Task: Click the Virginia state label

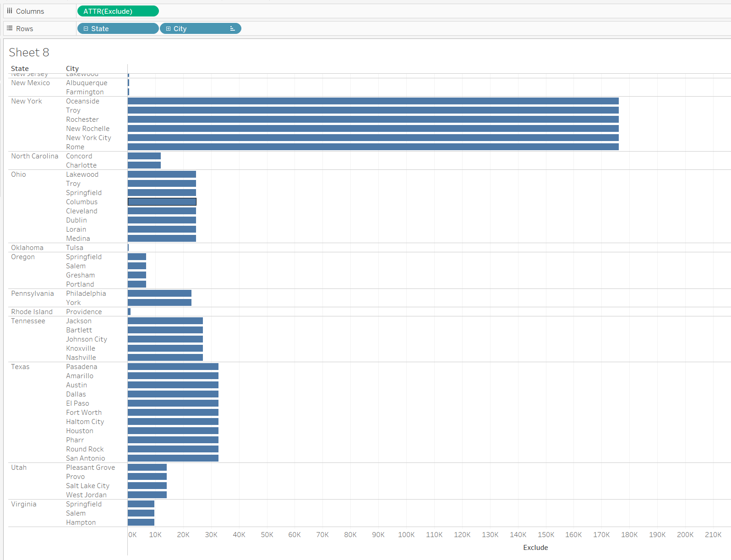Action: pos(24,504)
